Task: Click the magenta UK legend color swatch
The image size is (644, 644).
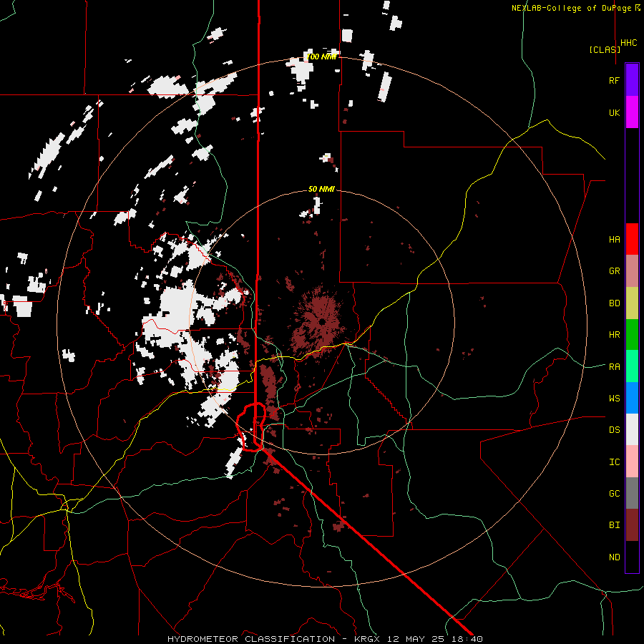Action: tap(632, 112)
